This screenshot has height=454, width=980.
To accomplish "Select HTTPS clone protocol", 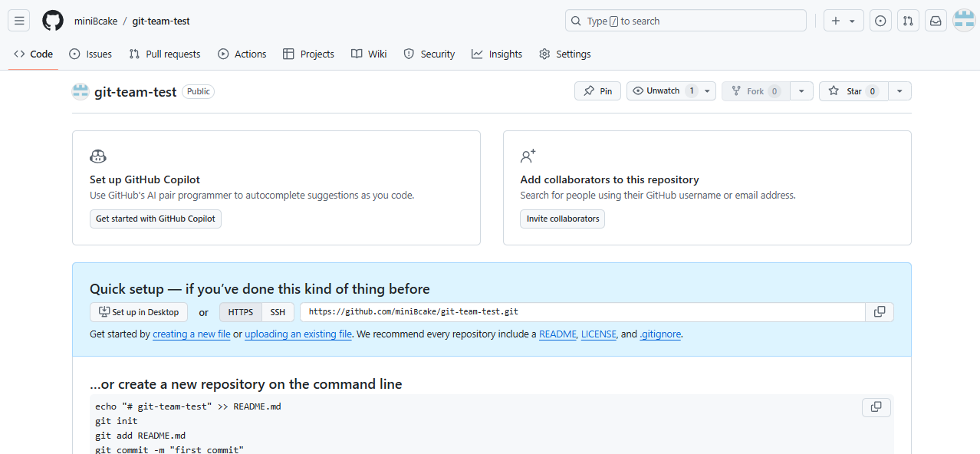I will (241, 312).
